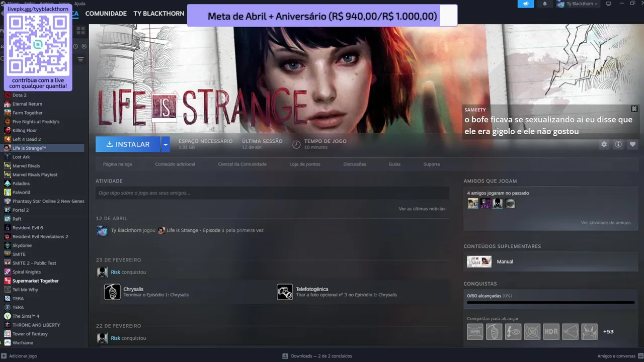Click the Downloads status icon

tap(285, 356)
